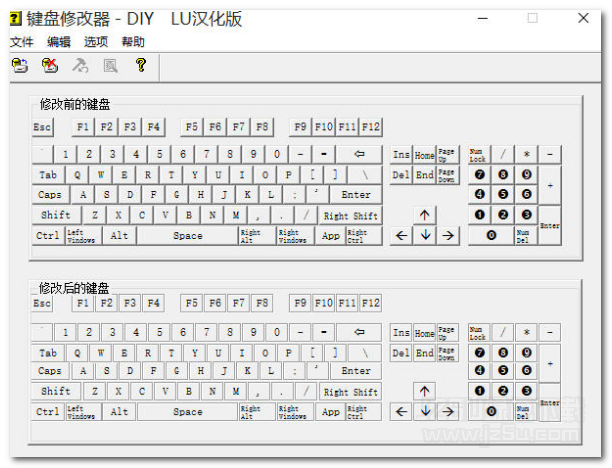Click the first toolbar icon with blue arrows

[x=20, y=66]
